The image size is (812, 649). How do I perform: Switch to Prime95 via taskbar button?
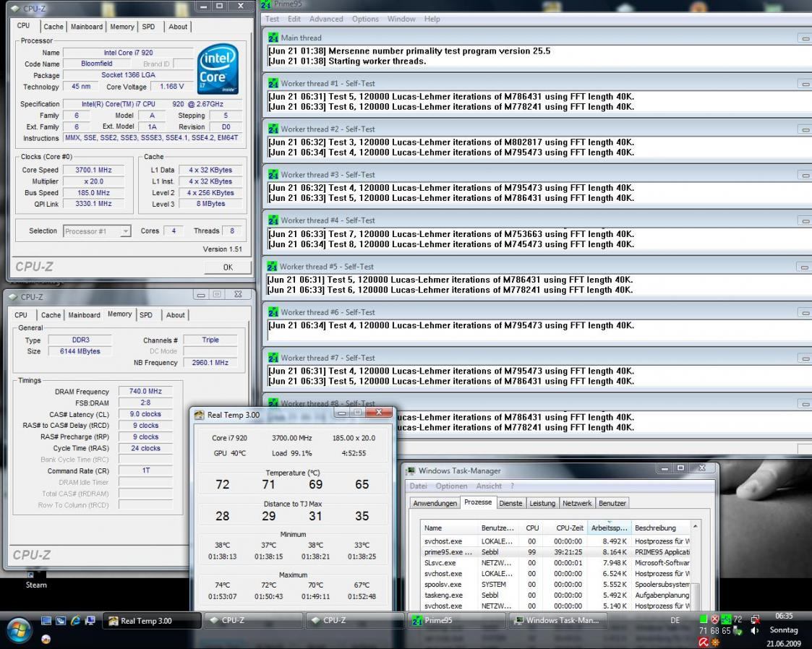(x=456, y=621)
